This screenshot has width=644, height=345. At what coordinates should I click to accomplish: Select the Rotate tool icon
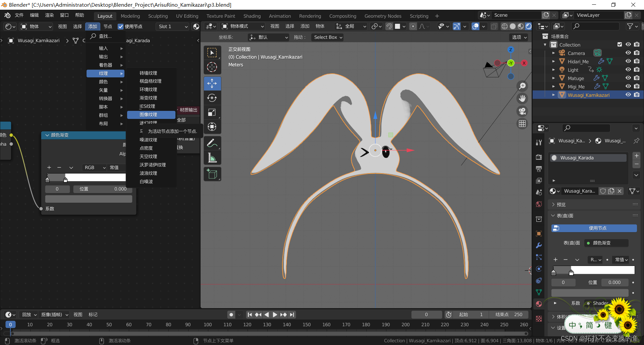point(212,98)
